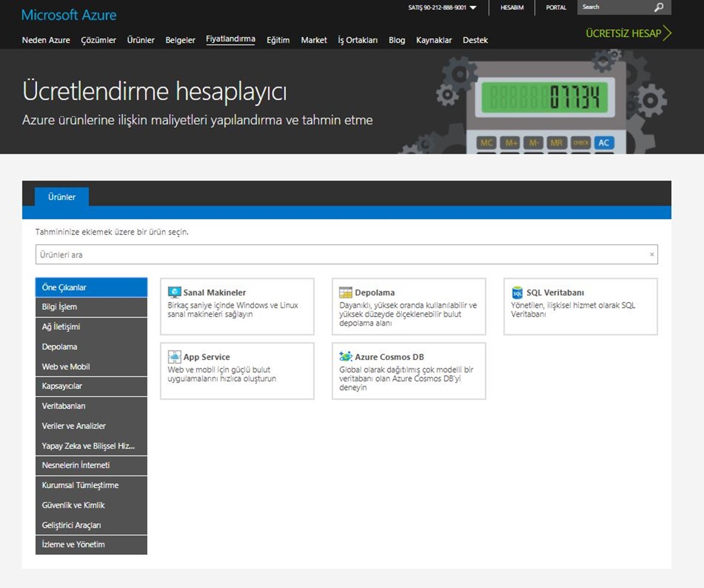The width and height of the screenshot is (704, 588).
Task: Click the calculator's green display
Action: (x=544, y=97)
